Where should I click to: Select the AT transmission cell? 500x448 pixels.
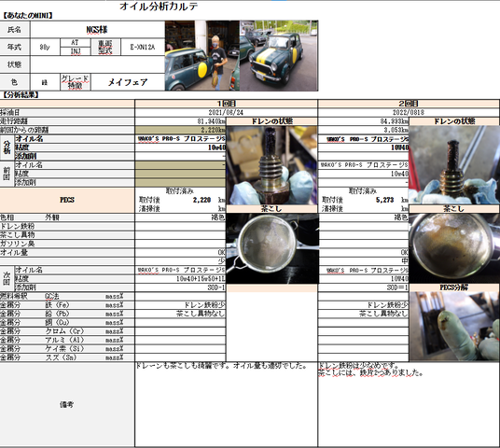(x=75, y=43)
